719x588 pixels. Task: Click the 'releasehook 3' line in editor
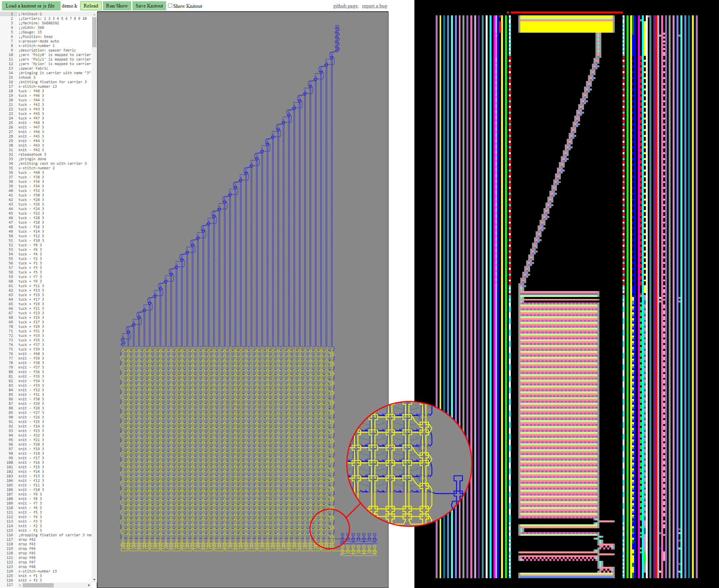32,155
